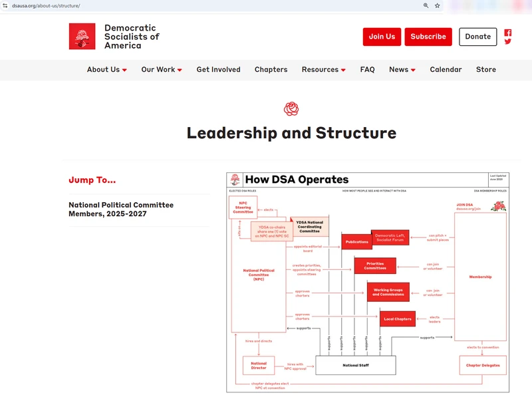Jump to National Political Committee Members link
Viewport: 532px width, 395px height.
pyautogui.click(x=121, y=209)
